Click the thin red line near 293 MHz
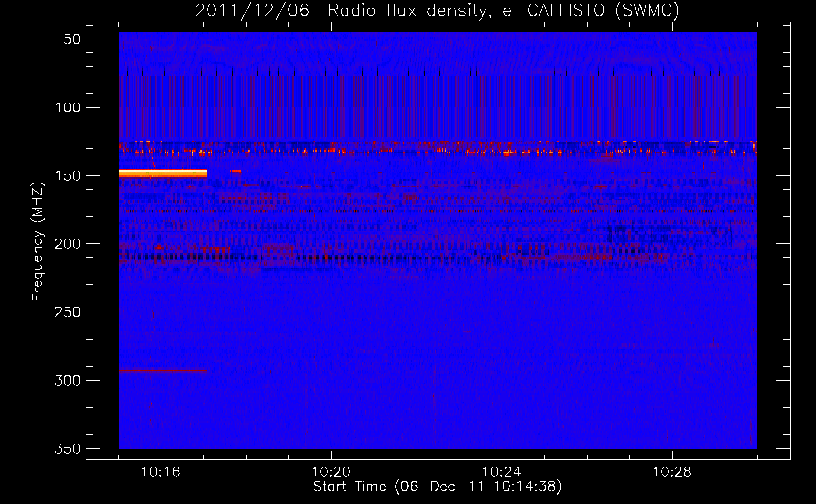This screenshot has width=816, height=504. (163, 370)
